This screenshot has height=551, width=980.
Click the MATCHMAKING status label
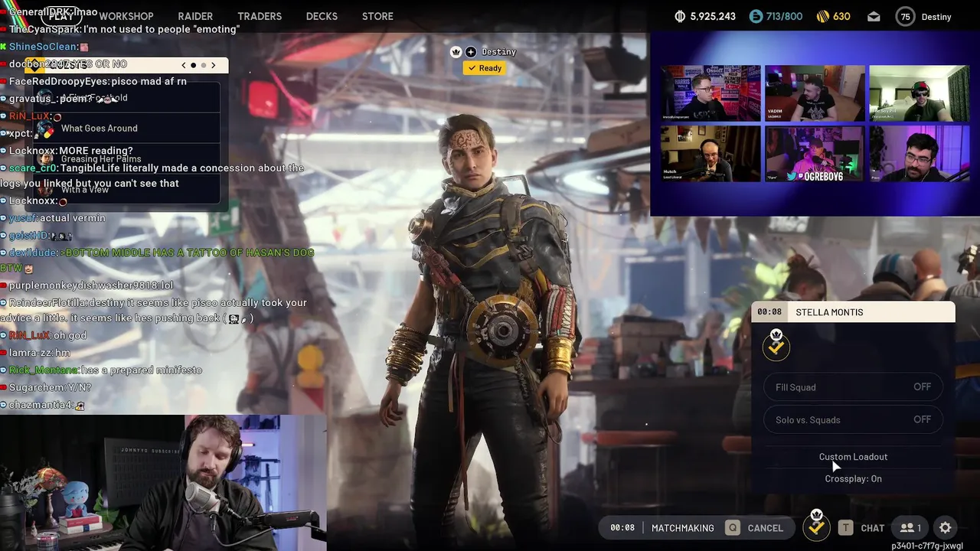(682, 527)
